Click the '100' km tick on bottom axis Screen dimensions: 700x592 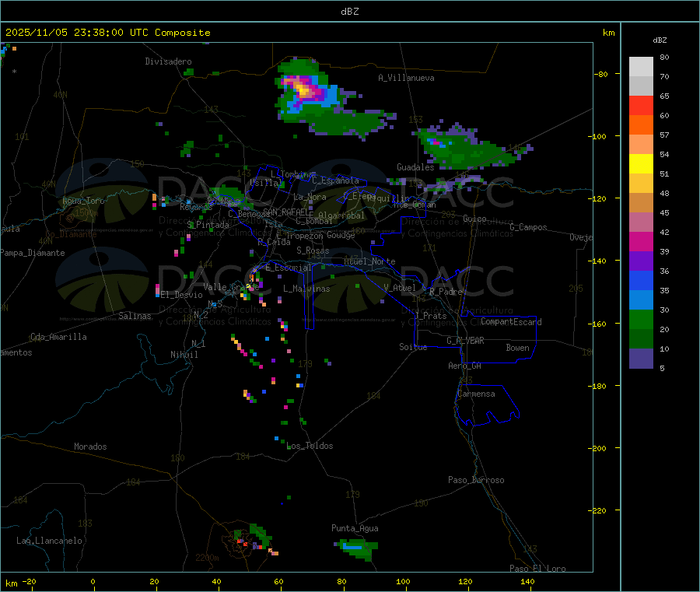(403, 581)
